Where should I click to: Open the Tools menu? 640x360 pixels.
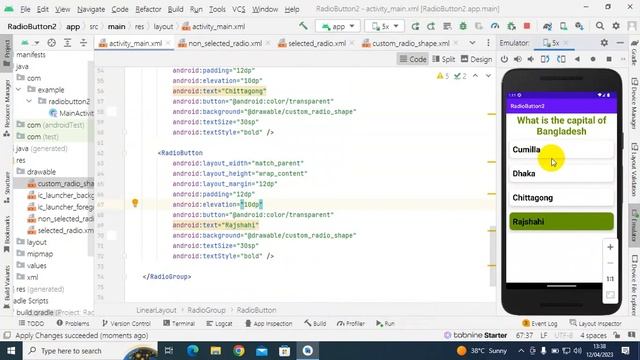(x=217, y=9)
